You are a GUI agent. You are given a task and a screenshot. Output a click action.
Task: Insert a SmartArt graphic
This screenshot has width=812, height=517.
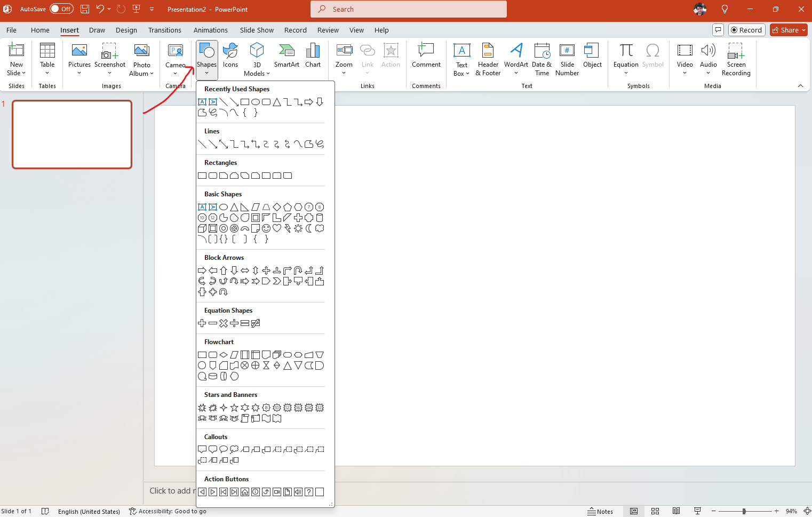[286, 55]
